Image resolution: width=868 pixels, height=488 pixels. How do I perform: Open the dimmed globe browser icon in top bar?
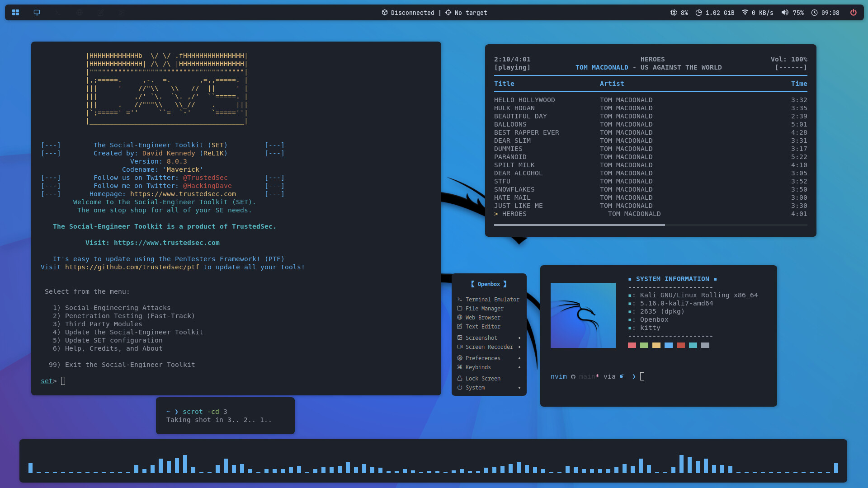click(x=80, y=13)
